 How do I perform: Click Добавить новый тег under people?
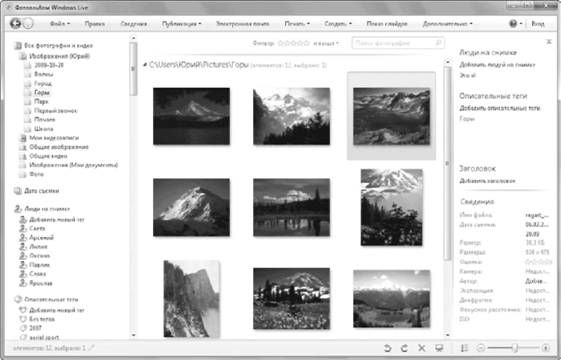(x=57, y=219)
